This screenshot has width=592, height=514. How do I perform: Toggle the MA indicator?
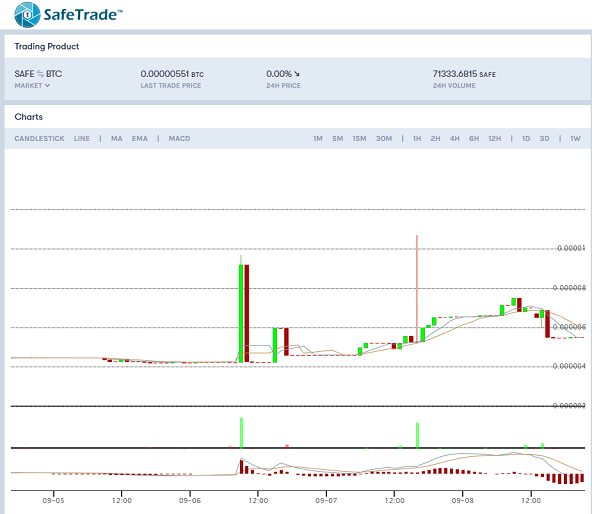[117, 139]
